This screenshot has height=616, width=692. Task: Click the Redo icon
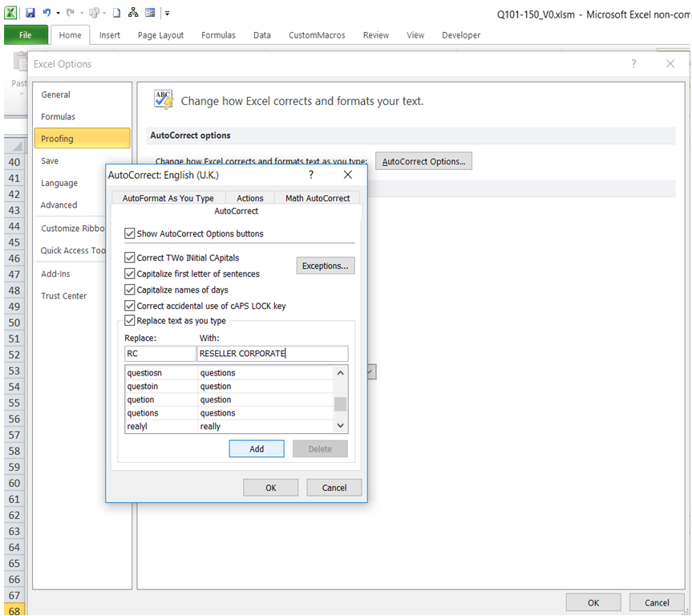tap(71, 12)
